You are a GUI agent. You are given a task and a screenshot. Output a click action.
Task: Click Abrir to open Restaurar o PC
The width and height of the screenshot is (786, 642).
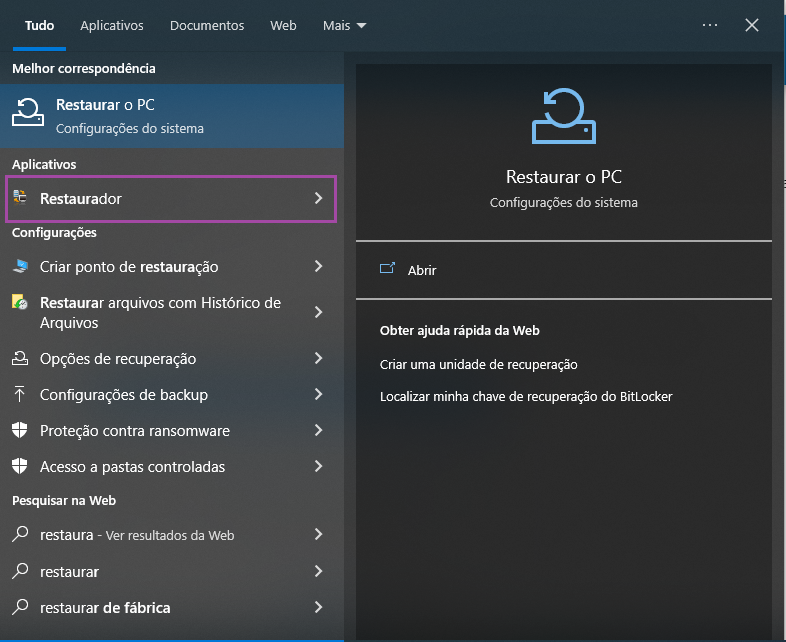pyautogui.click(x=422, y=270)
